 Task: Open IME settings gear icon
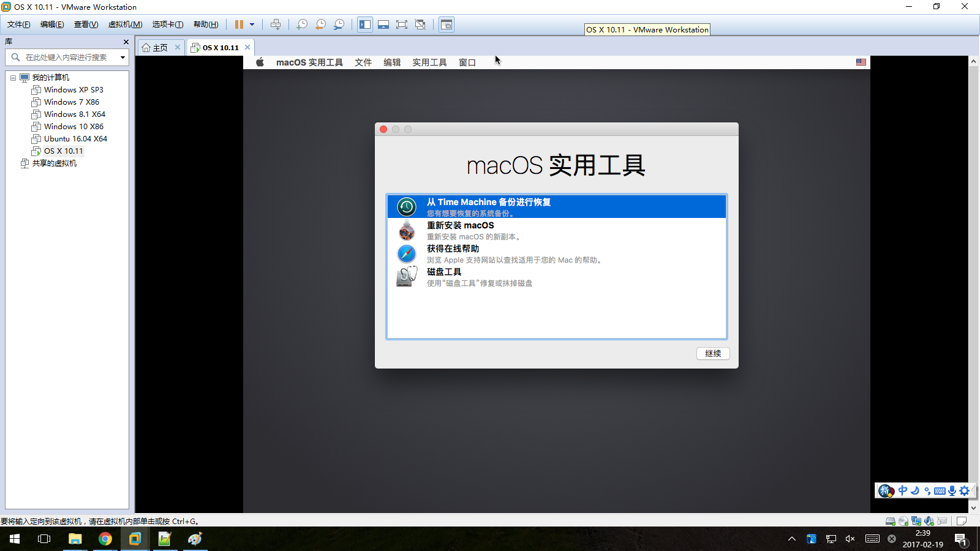(x=965, y=490)
